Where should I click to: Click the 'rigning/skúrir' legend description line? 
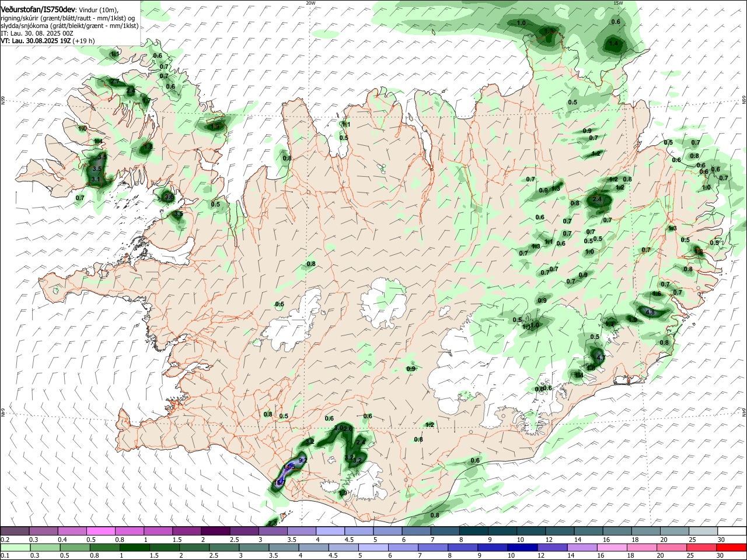69,17
